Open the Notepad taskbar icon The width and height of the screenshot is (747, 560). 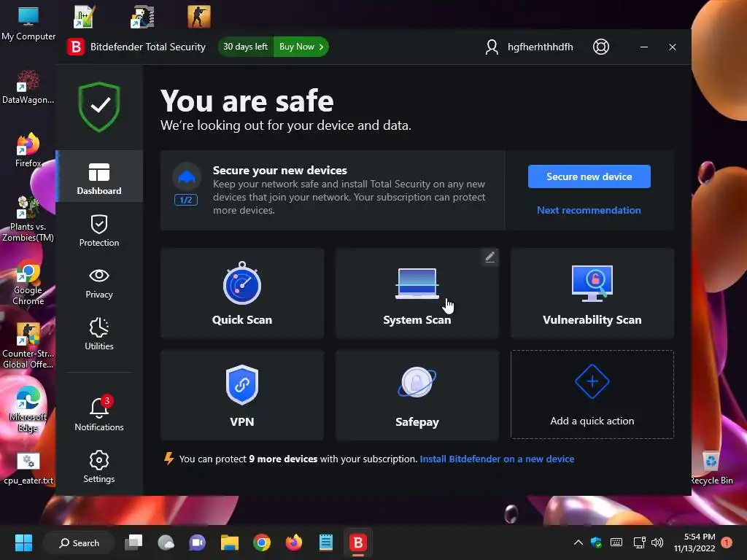pos(326,542)
